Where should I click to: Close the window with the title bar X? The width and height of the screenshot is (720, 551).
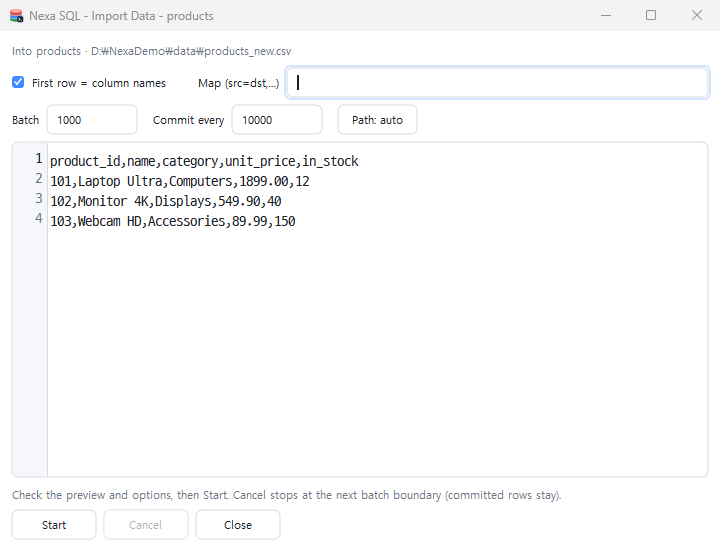(697, 16)
